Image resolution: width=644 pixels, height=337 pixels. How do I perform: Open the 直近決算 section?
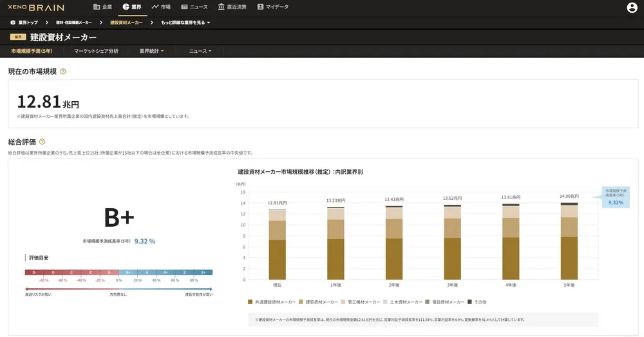click(x=232, y=7)
